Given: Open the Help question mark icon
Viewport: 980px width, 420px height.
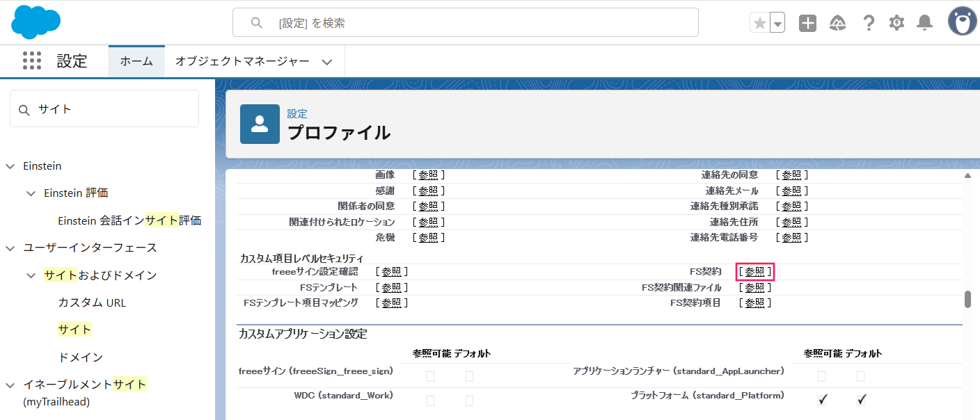Looking at the screenshot, I should (869, 23).
